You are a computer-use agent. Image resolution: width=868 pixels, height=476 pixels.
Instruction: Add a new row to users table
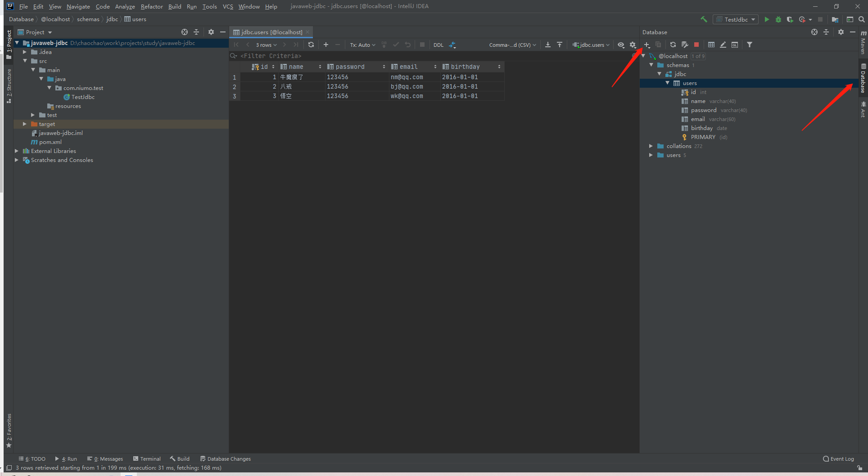tap(326, 45)
